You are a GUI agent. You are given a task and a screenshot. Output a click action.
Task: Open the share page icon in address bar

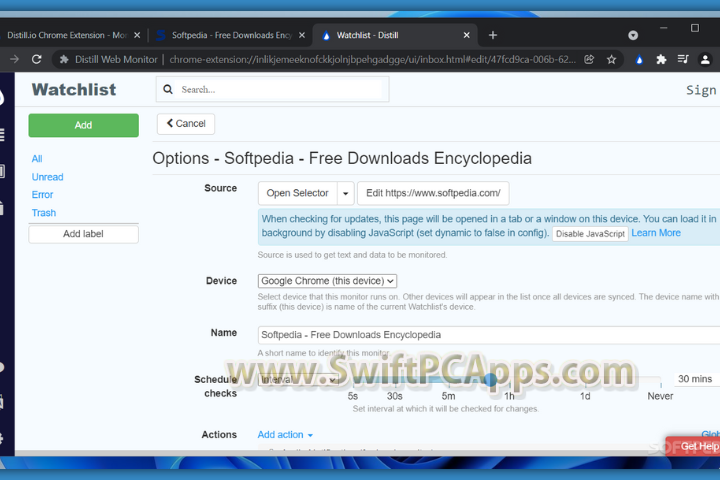[x=589, y=59]
